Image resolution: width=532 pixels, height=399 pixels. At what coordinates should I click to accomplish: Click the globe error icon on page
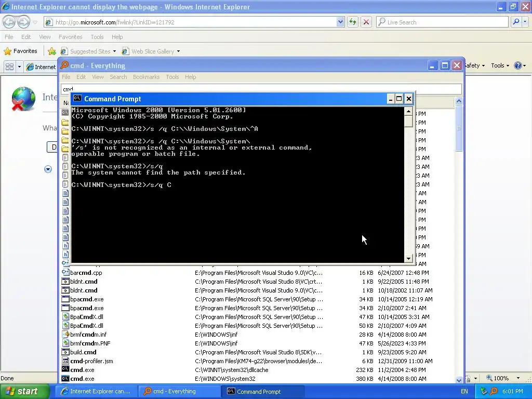click(23, 99)
